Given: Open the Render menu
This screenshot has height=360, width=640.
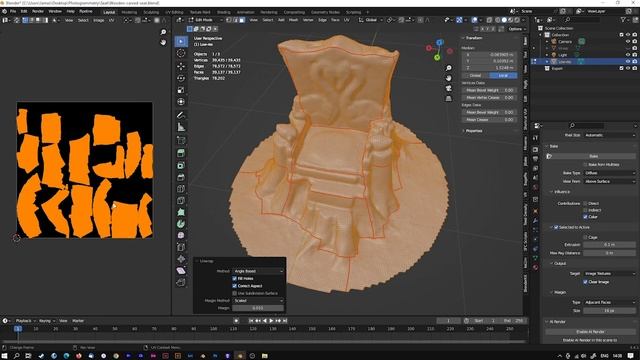Looking at the screenshot, I should click(x=38, y=11).
